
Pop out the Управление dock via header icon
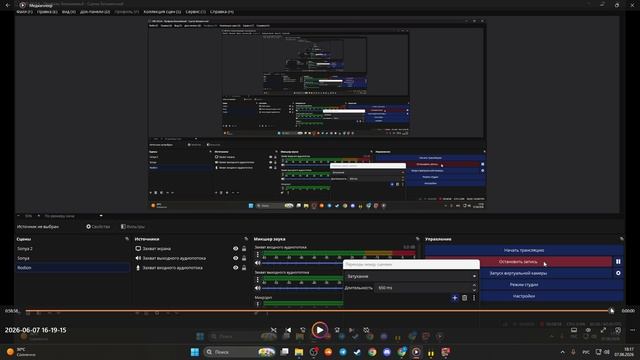(x=621, y=239)
